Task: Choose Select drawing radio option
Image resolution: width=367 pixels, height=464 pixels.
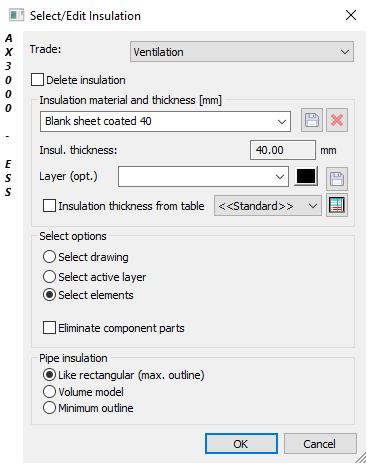Action: pyautogui.click(x=49, y=257)
